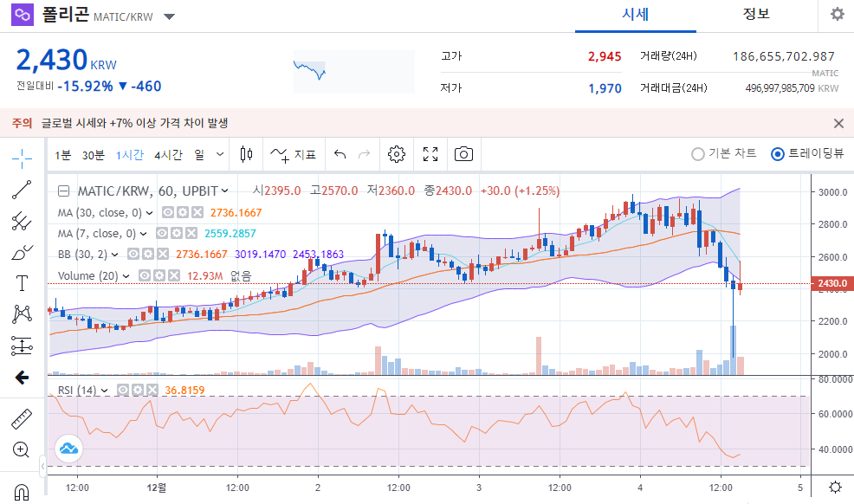854x504 pixels.
Task: Open chart axis settings gear bottom right
Action: tap(835, 488)
